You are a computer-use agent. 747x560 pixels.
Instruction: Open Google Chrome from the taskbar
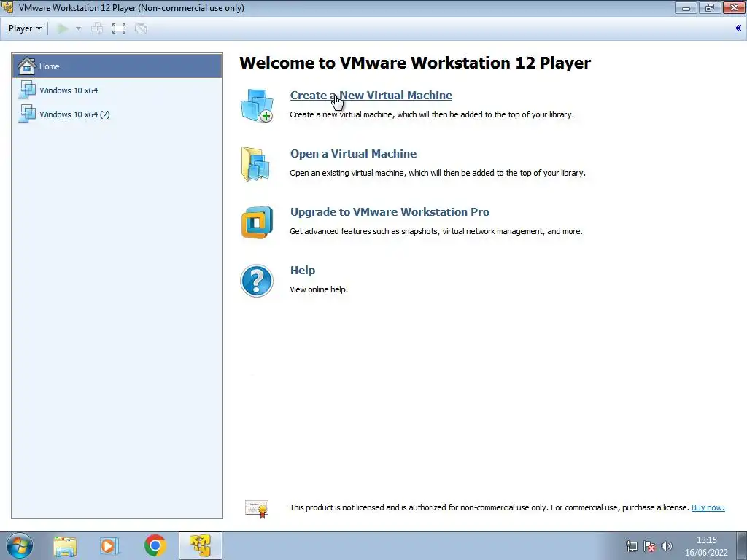[x=155, y=545]
